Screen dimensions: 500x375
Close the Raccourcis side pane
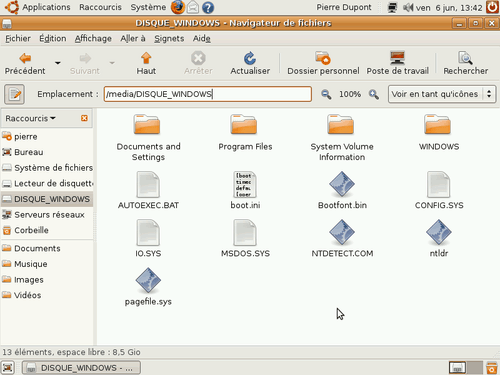tap(84, 118)
